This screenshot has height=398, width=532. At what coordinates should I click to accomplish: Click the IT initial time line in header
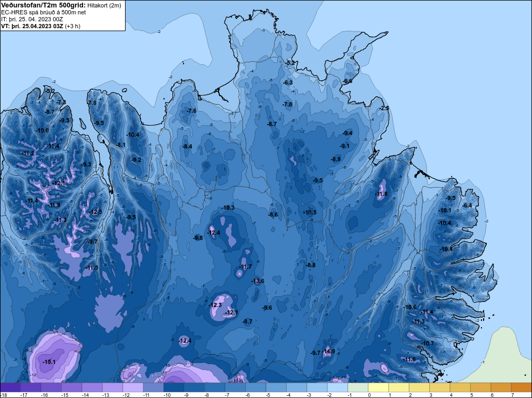click(x=32, y=19)
